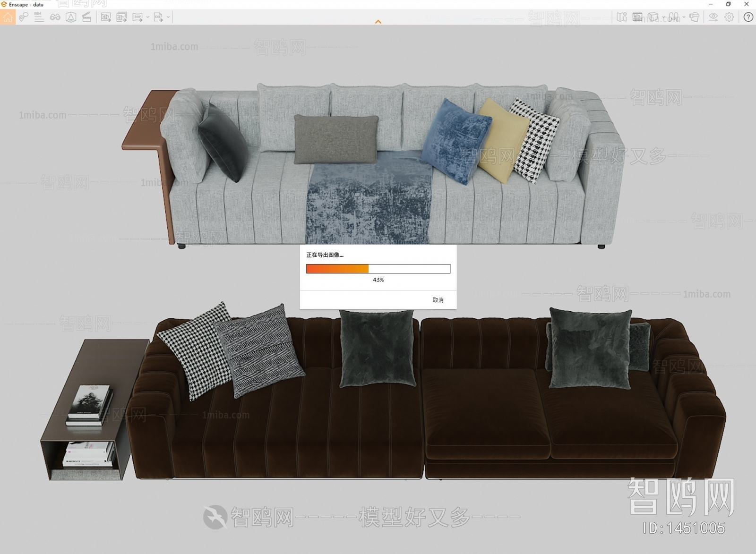The image size is (756, 554).
Task: Expand the walk mode dropdown arrow
Action: tap(684, 17)
